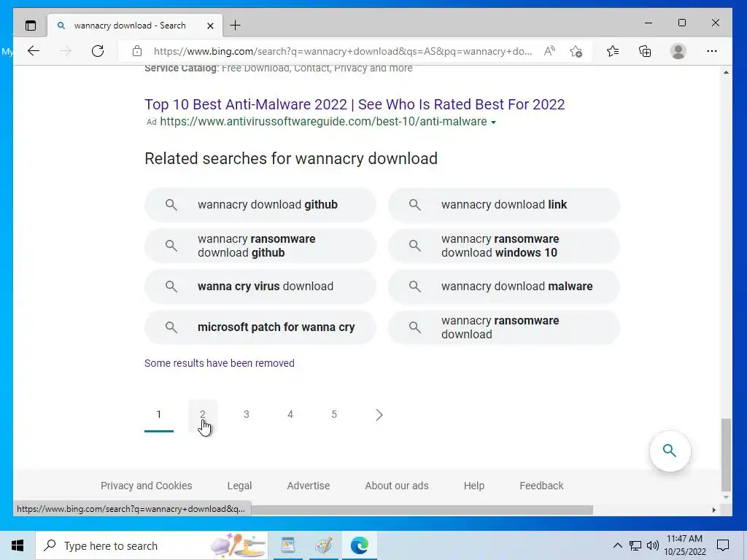Go to results page 4

point(290,415)
